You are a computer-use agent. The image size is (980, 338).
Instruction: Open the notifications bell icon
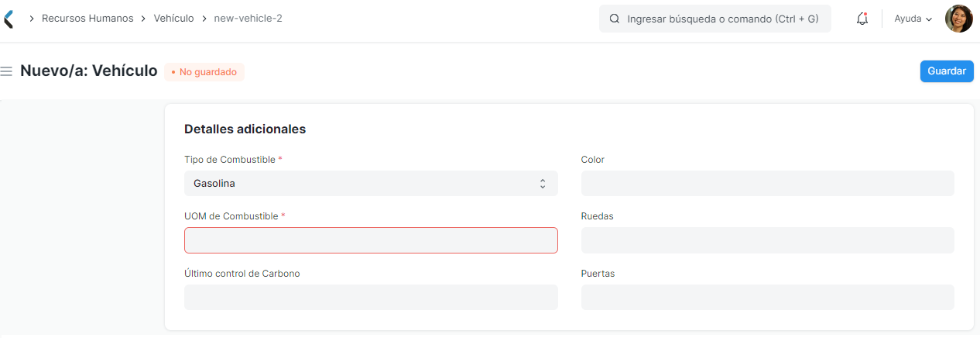coord(862,19)
